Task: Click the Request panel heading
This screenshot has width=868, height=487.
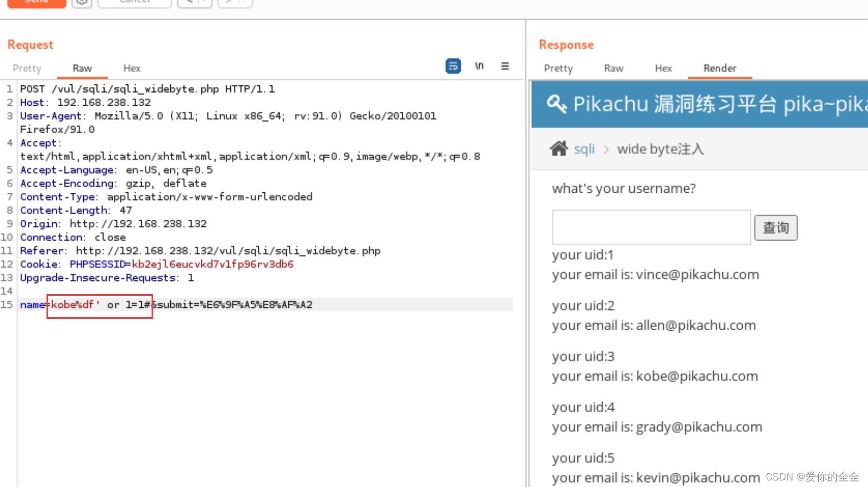Action: click(31, 45)
